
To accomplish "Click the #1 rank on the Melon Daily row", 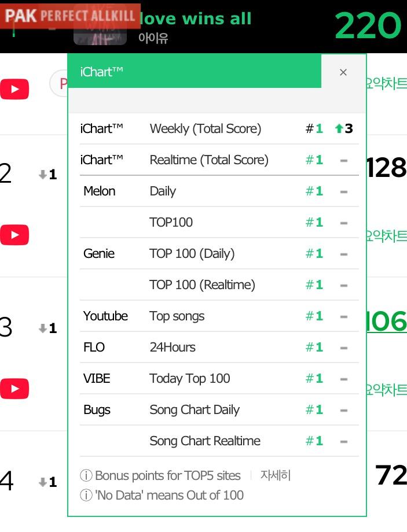I will 314,191.
